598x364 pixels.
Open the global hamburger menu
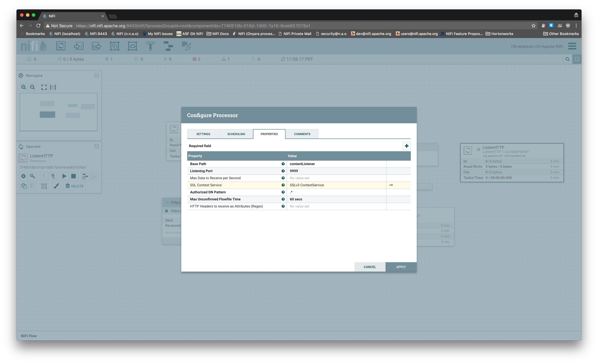(572, 46)
